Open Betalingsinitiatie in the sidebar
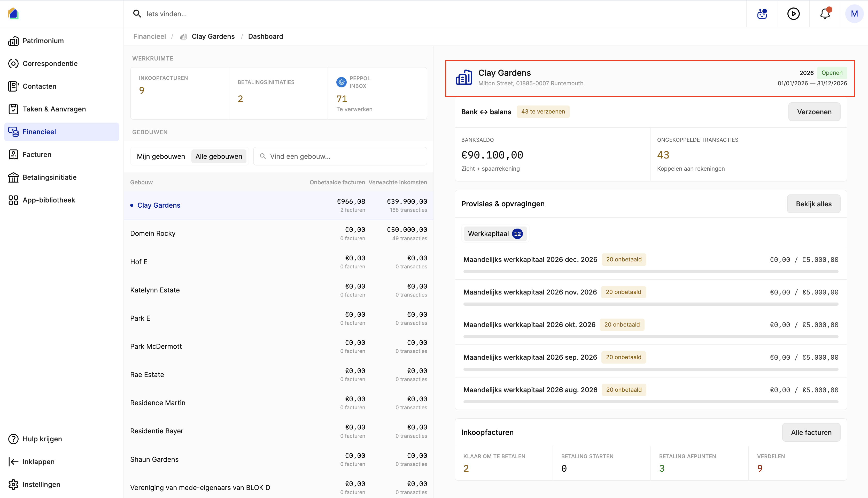Image resolution: width=868 pixels, height=498 pixels. pos(61,177)
